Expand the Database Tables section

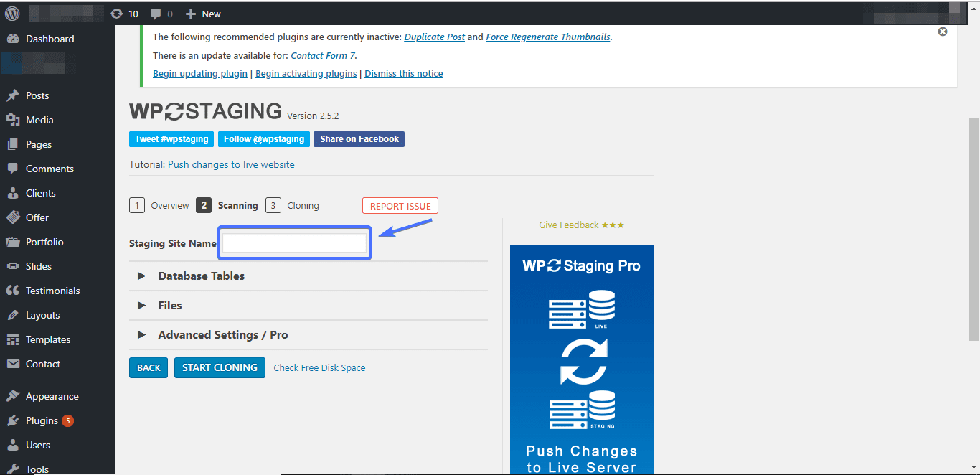pos(308,276)
